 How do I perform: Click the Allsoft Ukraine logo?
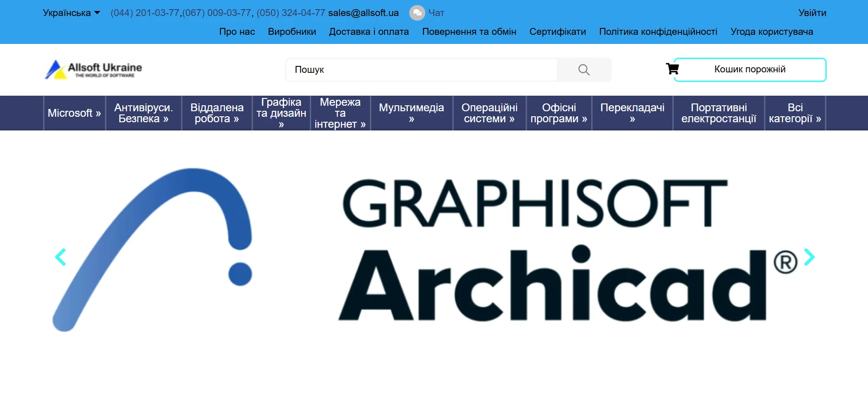coord(93,70)
